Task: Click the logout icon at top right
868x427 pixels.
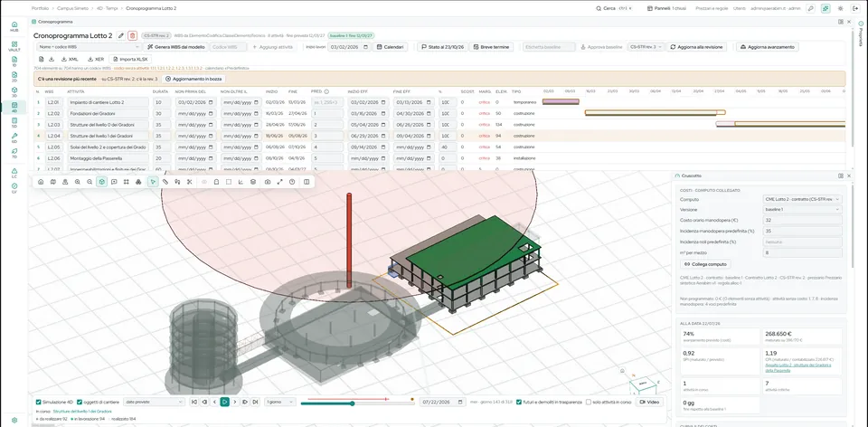Action: tap(856, 8)
